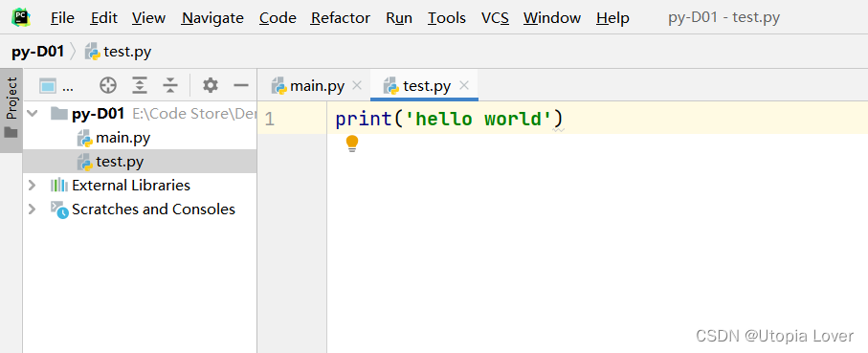
Task: Open the Help menu
Action: point(612,18)
